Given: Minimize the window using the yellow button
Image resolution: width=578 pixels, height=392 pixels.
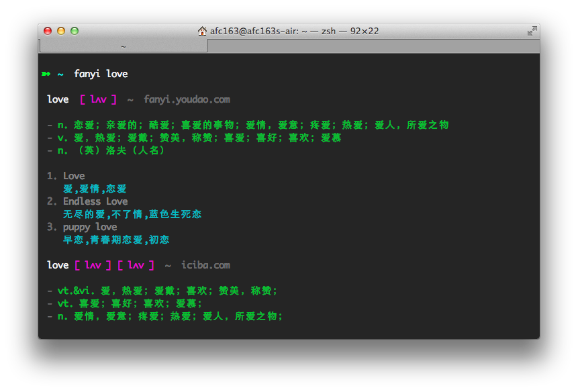Looking at the screenshot, I should pos(61,31).
